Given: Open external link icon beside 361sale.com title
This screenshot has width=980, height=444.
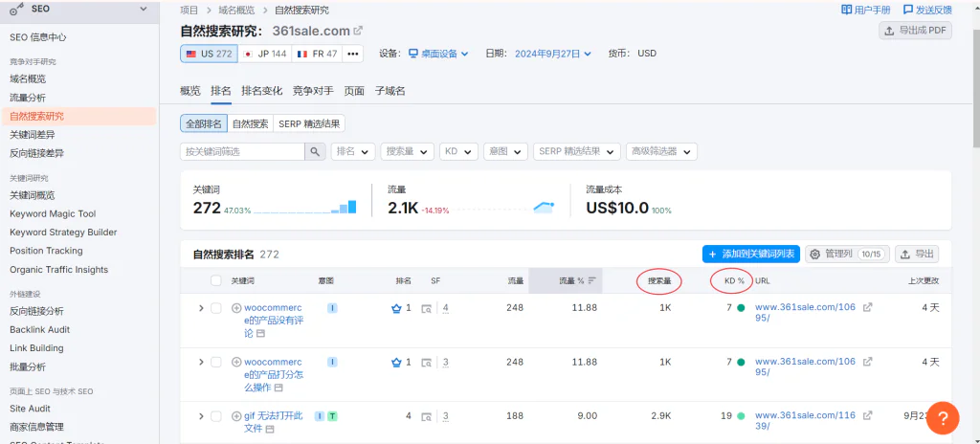Looking at the screenshot, I should (358, 32).
